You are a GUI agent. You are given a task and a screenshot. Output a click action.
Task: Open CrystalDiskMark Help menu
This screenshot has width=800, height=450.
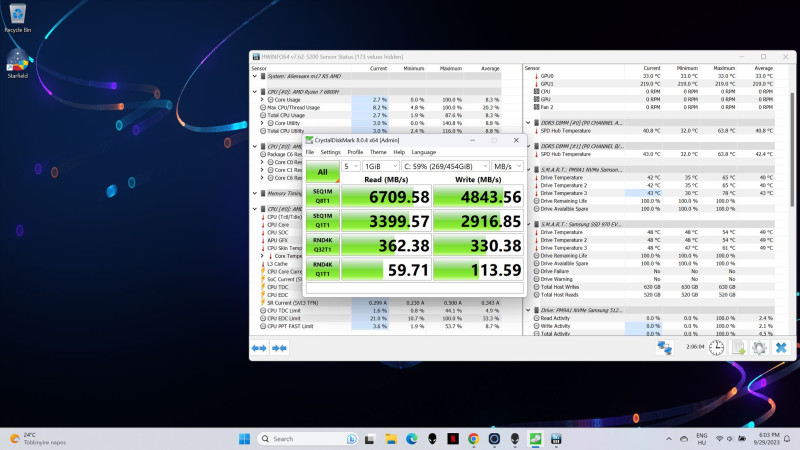coord(399,152)
